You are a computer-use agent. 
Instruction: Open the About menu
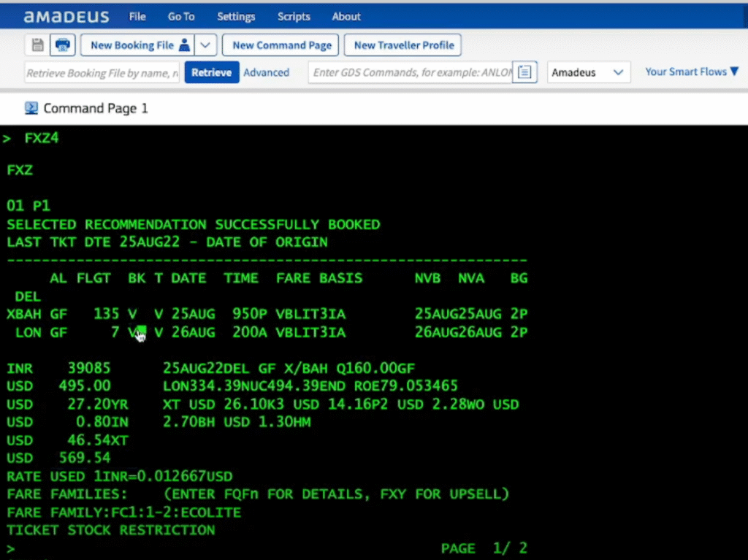pos(346,16)
